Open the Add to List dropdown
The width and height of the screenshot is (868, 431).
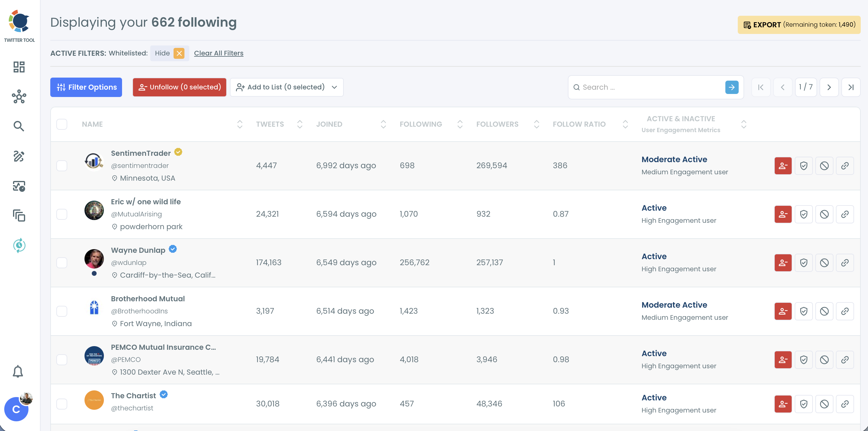287,87
